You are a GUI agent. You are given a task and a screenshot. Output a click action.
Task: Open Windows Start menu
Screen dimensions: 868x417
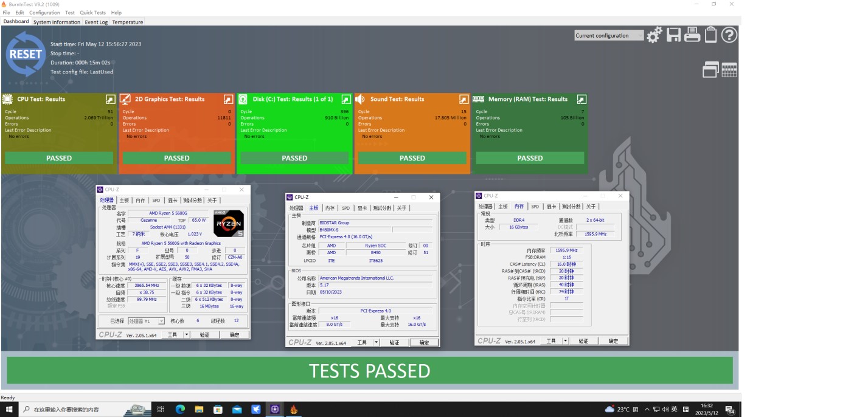click(9, 410)
